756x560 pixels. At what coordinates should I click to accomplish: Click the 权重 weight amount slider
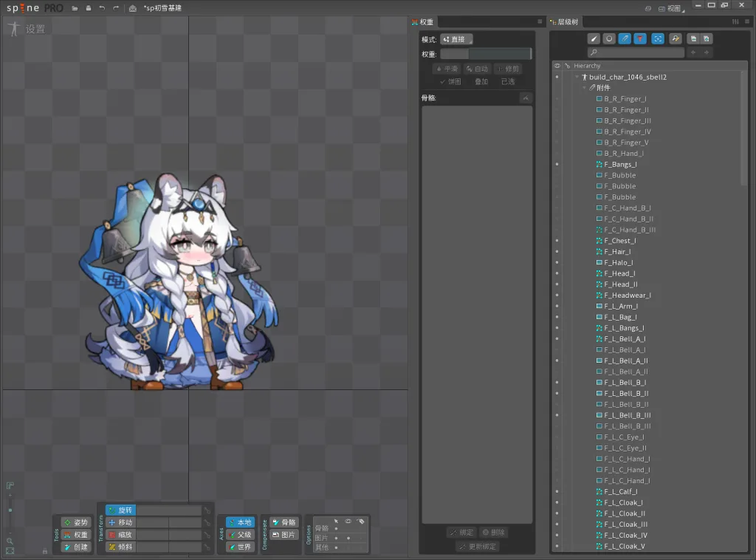coord(485,54)
